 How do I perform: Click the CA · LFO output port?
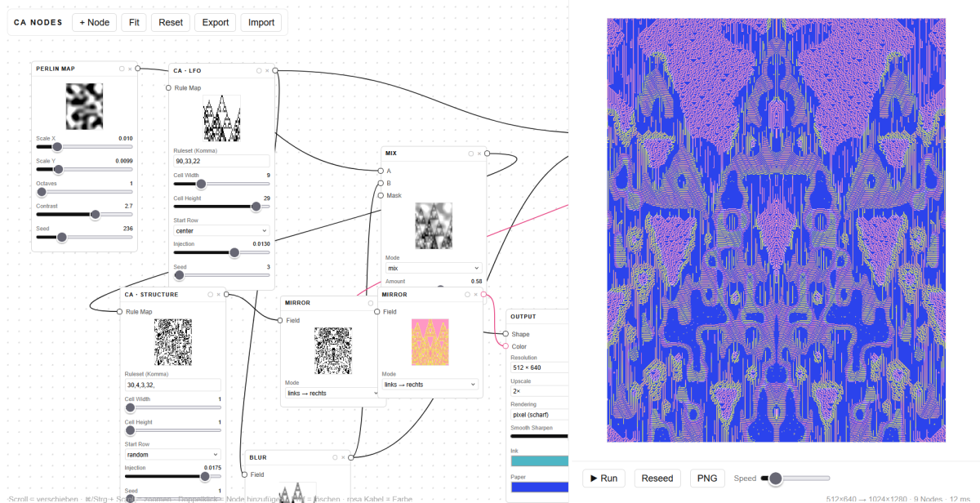click(x=275, y=71)
